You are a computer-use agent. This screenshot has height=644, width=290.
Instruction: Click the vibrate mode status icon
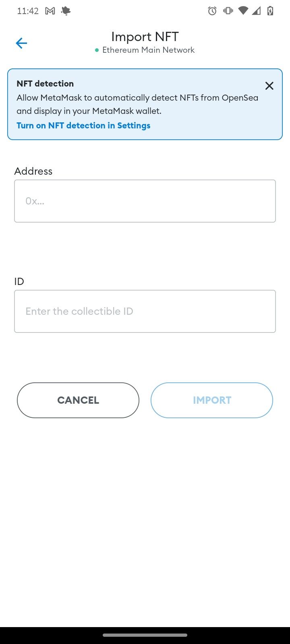(228, 11)
